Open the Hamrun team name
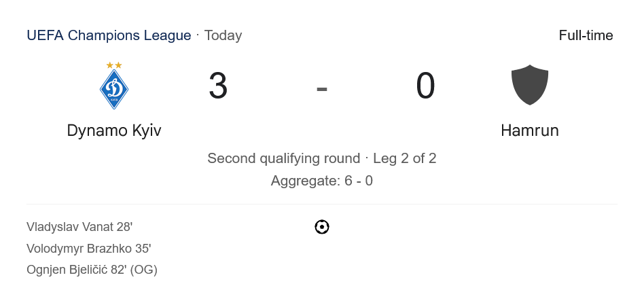This screenshot has width=644, height=286. point(529,130)
